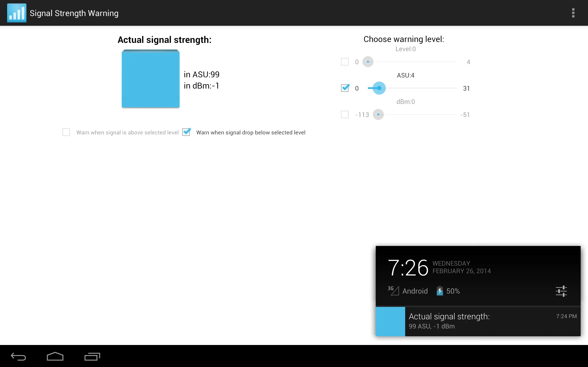
Task: Click the equalizer/audio icon in notification bar
Action: 561,291
